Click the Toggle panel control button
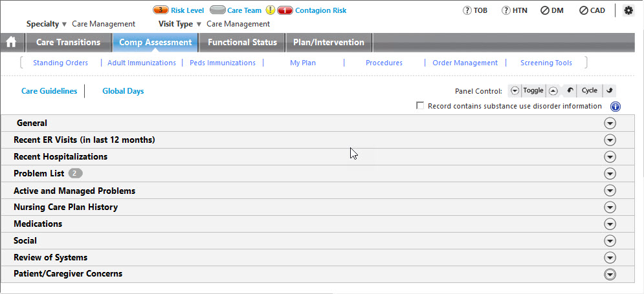The image size is (644, 294). 533,90
